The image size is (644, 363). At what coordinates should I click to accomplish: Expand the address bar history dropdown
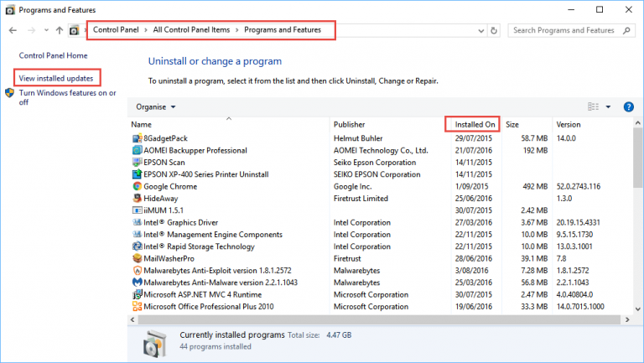[x=481, y=31]
